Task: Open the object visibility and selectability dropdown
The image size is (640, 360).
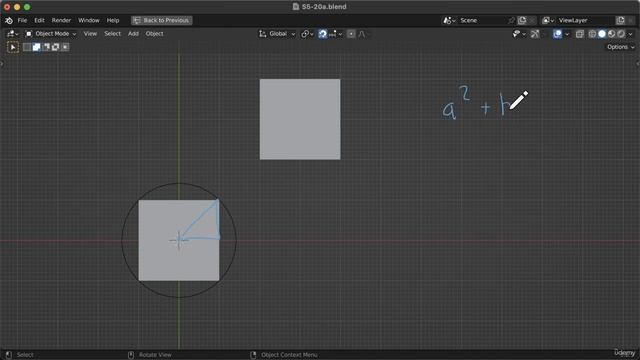Action: 519,34
